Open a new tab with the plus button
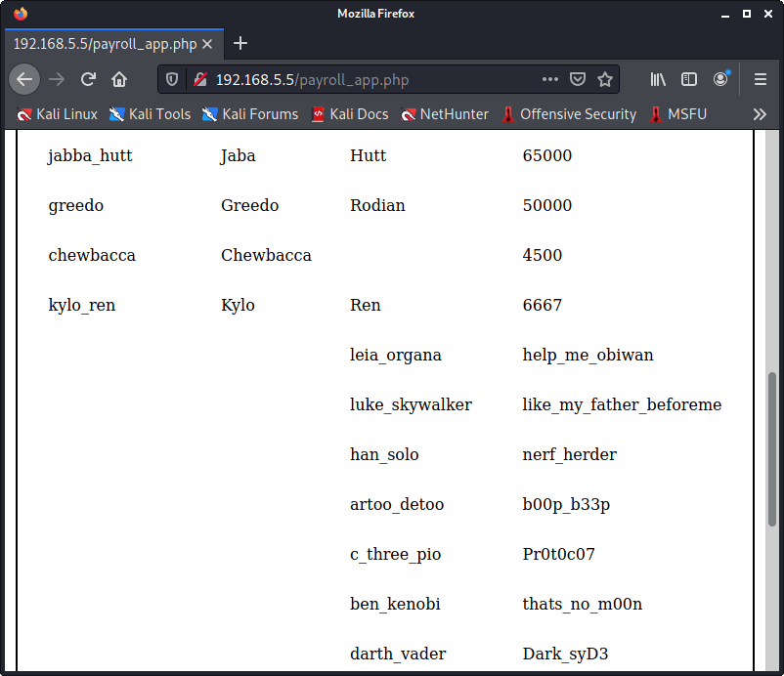Screen dimensions: 784x676 pos(240,43)
